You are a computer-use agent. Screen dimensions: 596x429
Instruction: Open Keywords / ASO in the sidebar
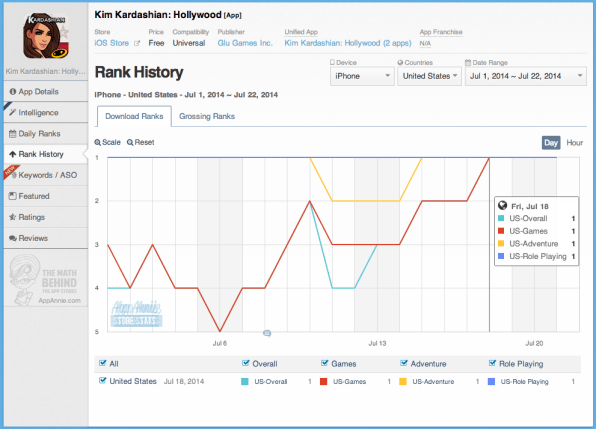pyautogui.click(x=46, y=175)
